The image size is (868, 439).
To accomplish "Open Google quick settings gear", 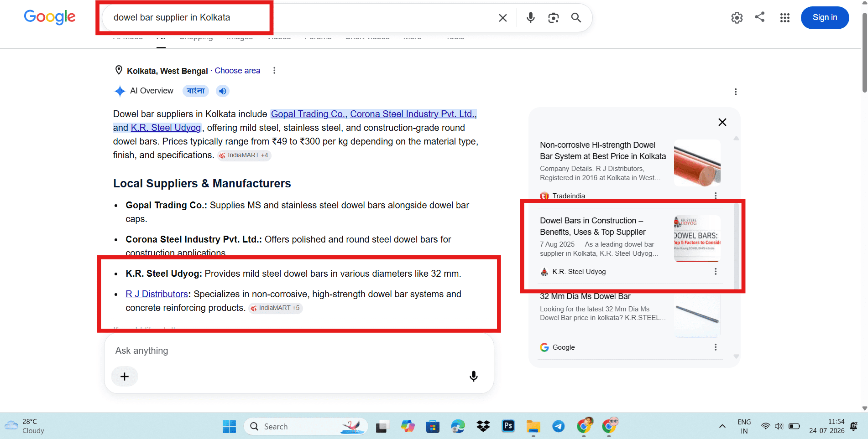I will click(737, 18).
